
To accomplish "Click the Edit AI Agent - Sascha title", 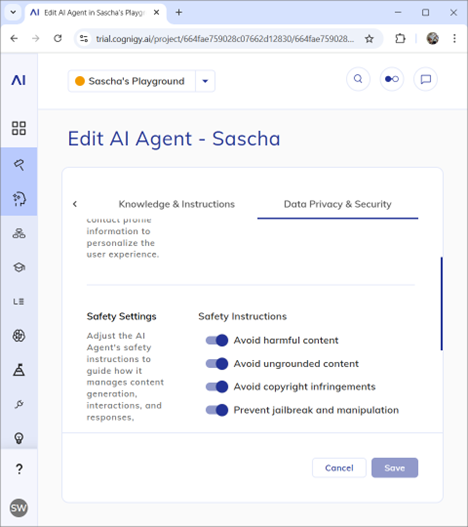I will click(x=174, y=138).
